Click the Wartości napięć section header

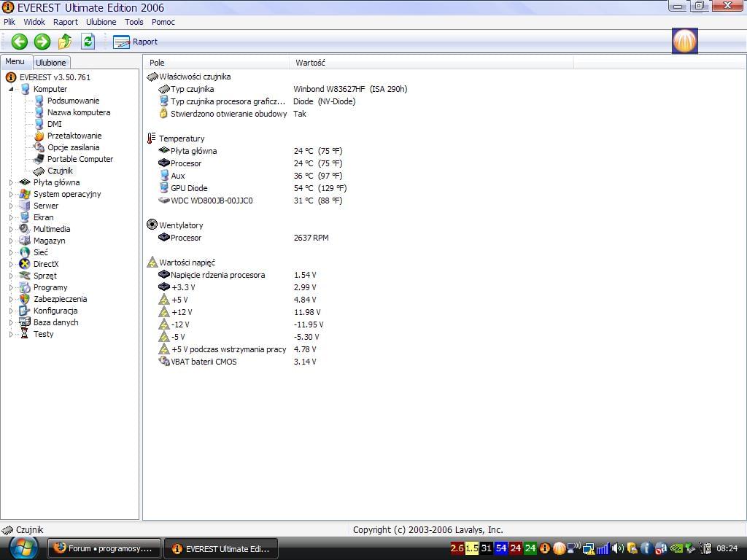pyautogui.click(x=187, y=262)
